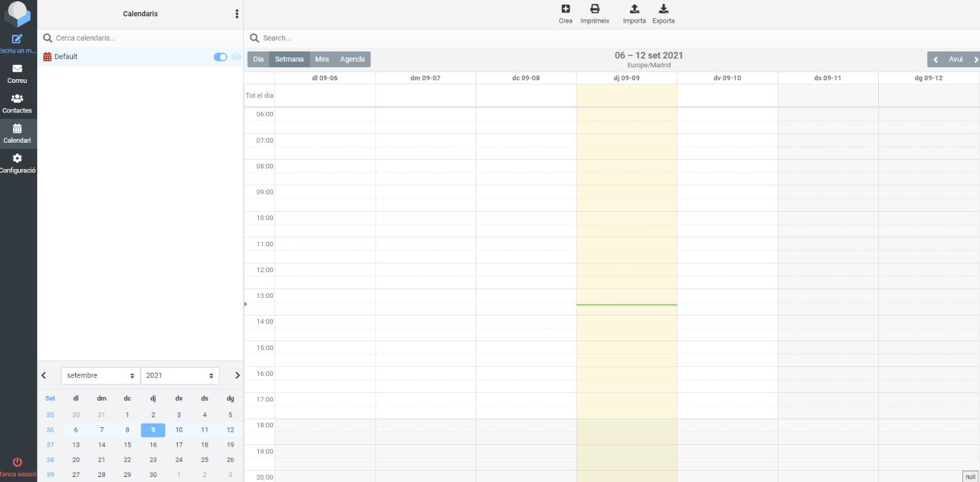Click the 14:00 time label
This screenshot has width=980, height=482.
(264, 322)
